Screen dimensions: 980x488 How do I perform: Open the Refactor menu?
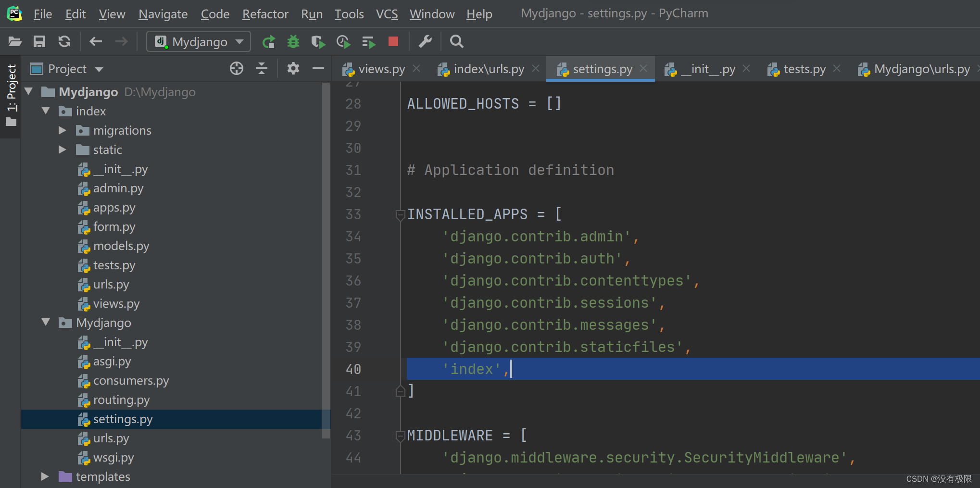[265, 14]
